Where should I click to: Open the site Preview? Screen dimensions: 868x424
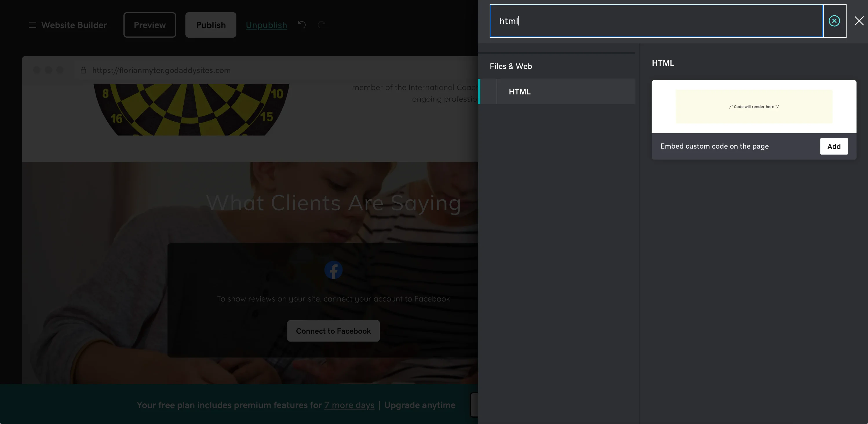tap(149, 25)
